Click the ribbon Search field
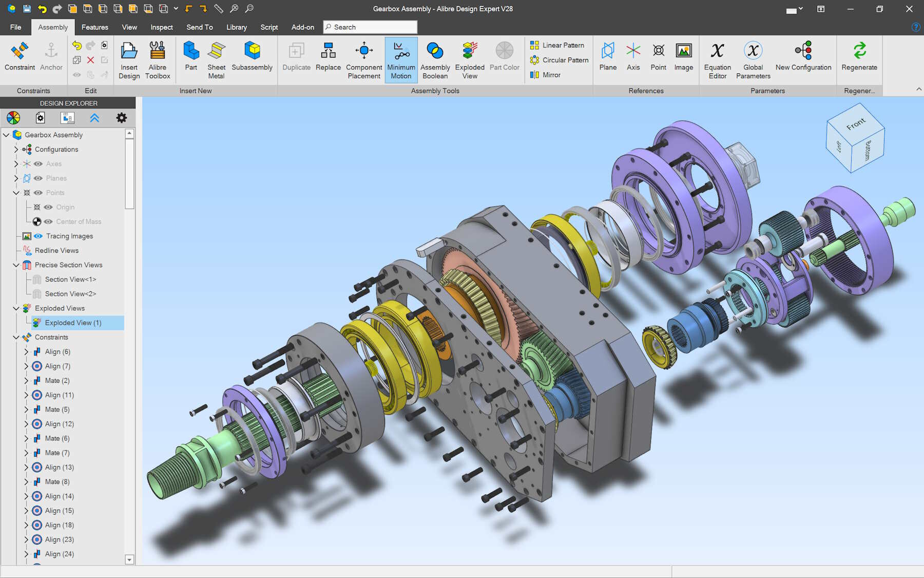 [x=370, y=27]
